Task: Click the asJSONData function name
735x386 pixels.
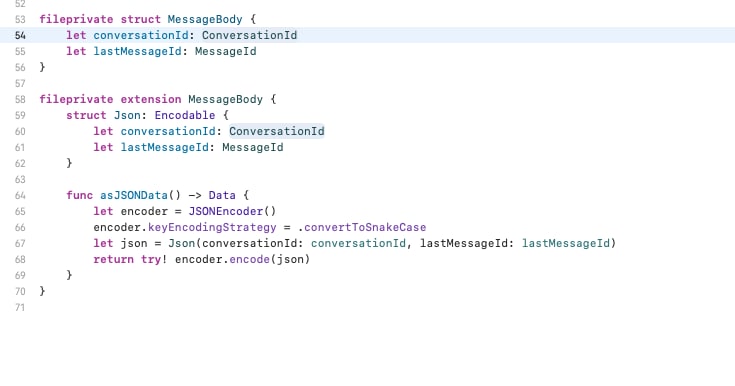Action: [x=134, y=195]
